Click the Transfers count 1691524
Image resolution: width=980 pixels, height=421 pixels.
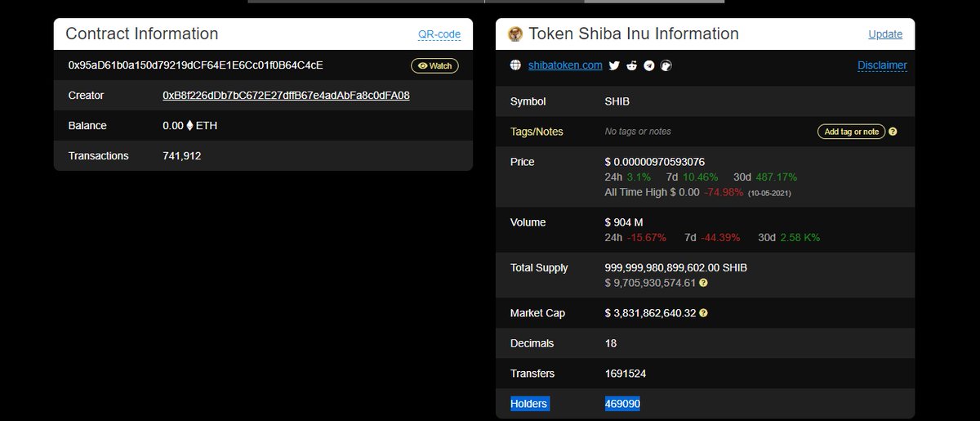pyautogui.click(x=626, y=374)
